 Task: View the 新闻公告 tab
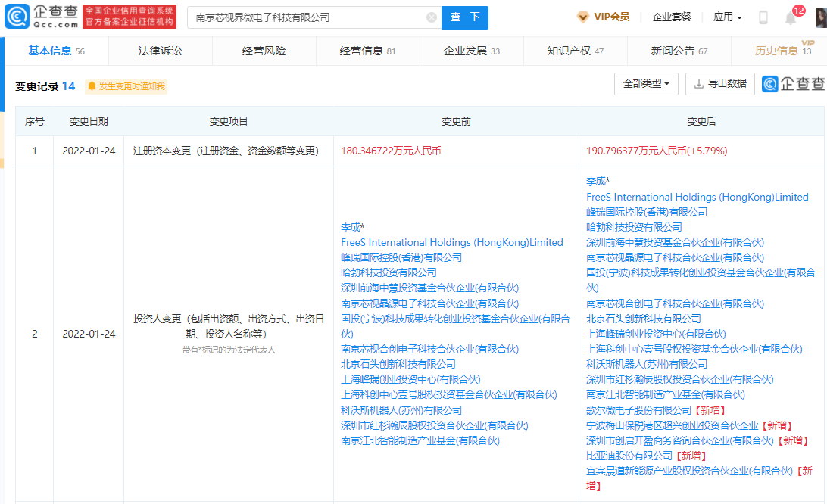pyautogui.click(x=679, y=51)
